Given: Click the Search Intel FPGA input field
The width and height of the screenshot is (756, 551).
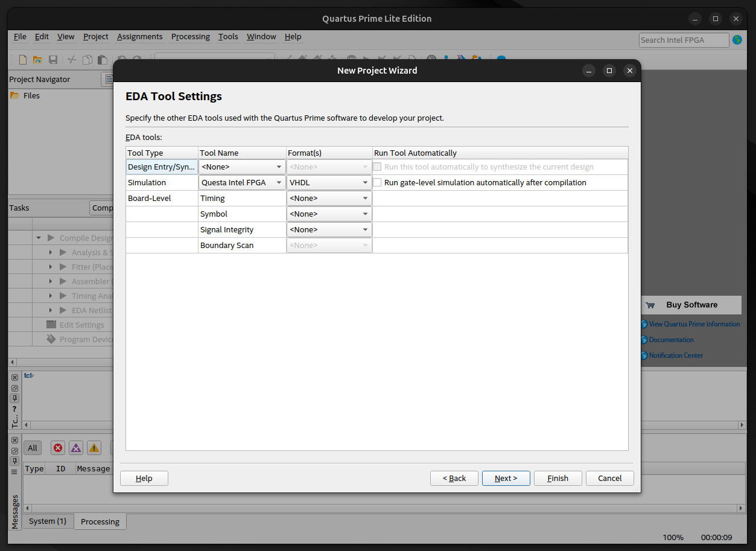Looking at the screenshot, I should 684,40.
